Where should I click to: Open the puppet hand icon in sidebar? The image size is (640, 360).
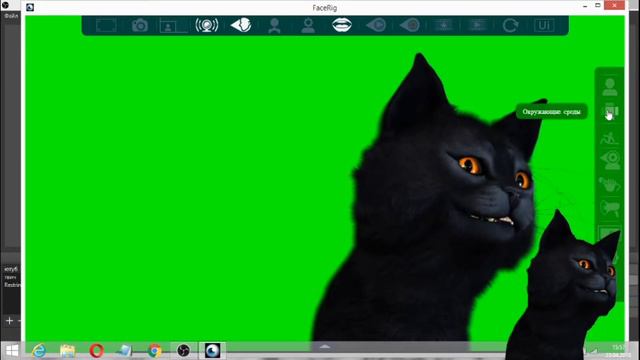coord(609,184)
